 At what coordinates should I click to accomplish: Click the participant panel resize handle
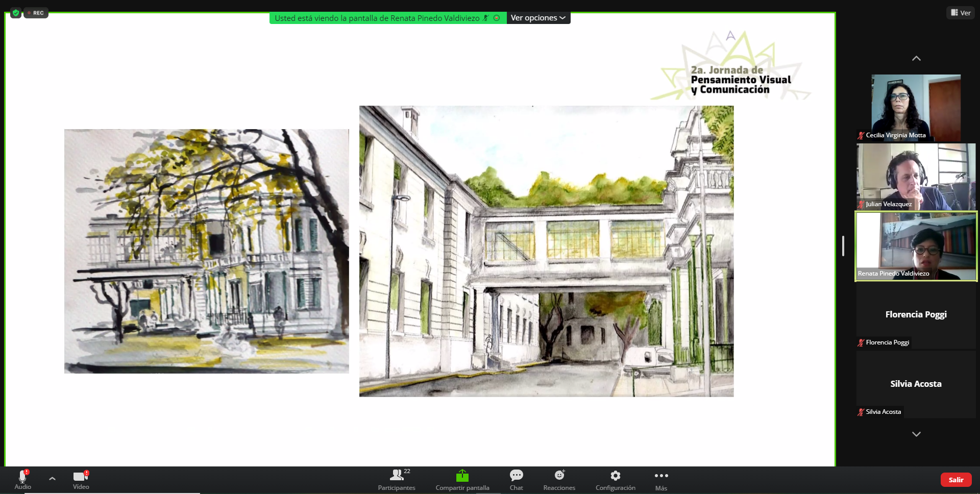pos(843,246)
